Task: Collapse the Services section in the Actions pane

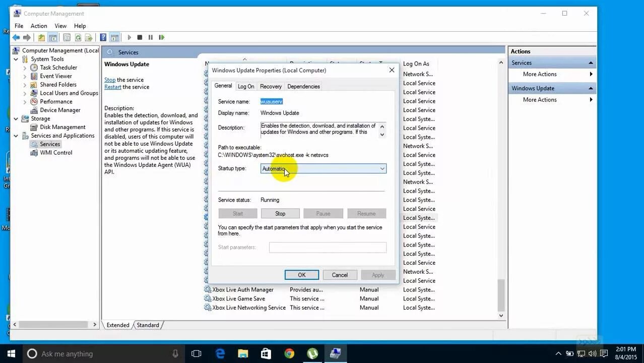Action: [591, 63]
